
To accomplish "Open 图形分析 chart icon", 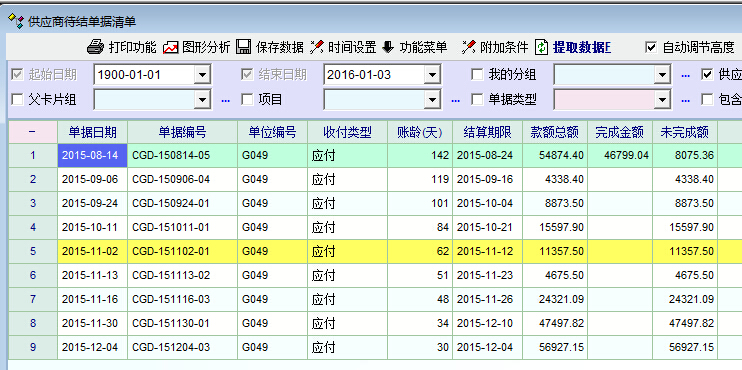I will pos(170,47).
